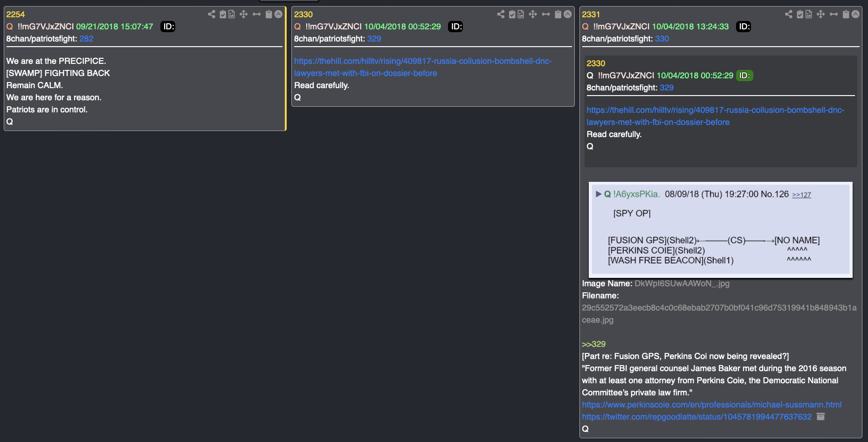Click the horizontal double-arrow icon on post 2254

point(256,14)
